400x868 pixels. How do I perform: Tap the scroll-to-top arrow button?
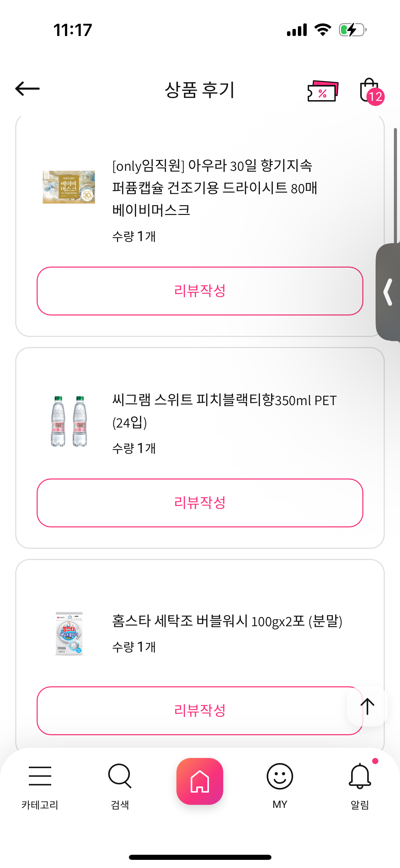pos(367,707)
